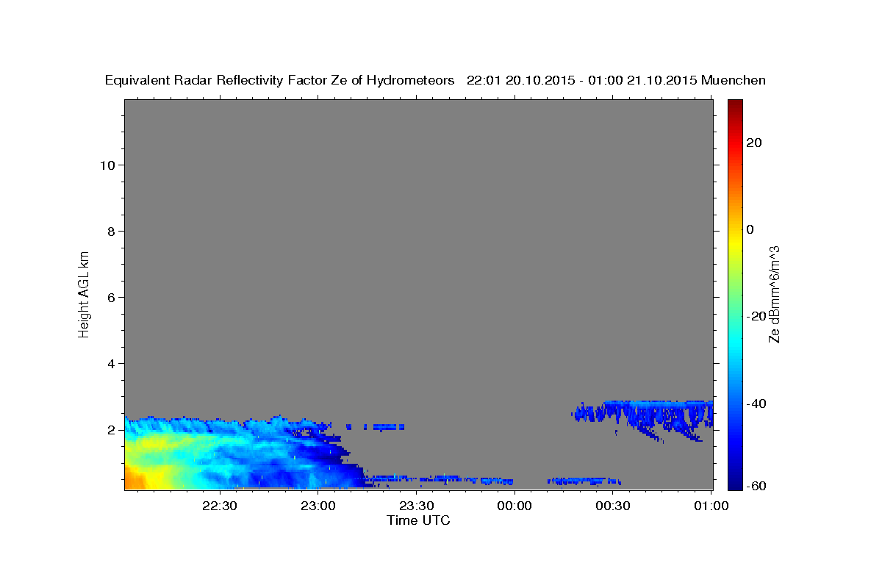The height and width of the screenshot is (588, 882).
Task: Click the plot title 'Equivalent Radar Reflectivity Factor Ze of Hydrometeors'
Action: [x=279, y=81]
